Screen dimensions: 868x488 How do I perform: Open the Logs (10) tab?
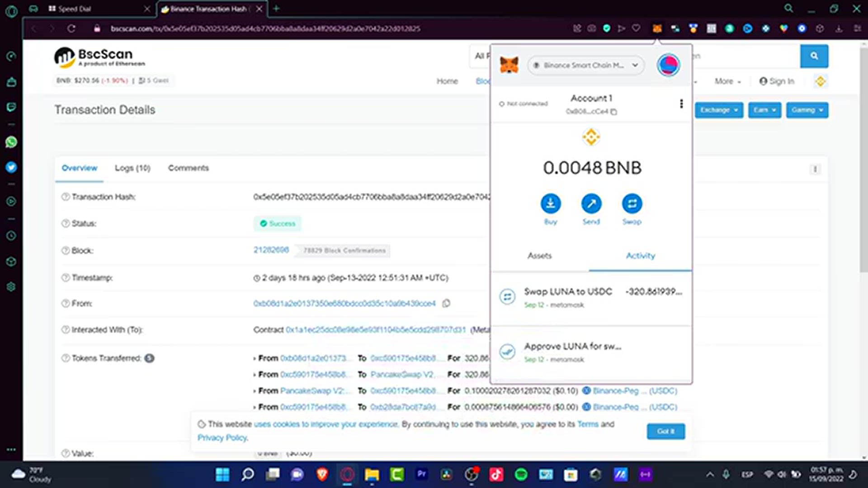point(132,168)
